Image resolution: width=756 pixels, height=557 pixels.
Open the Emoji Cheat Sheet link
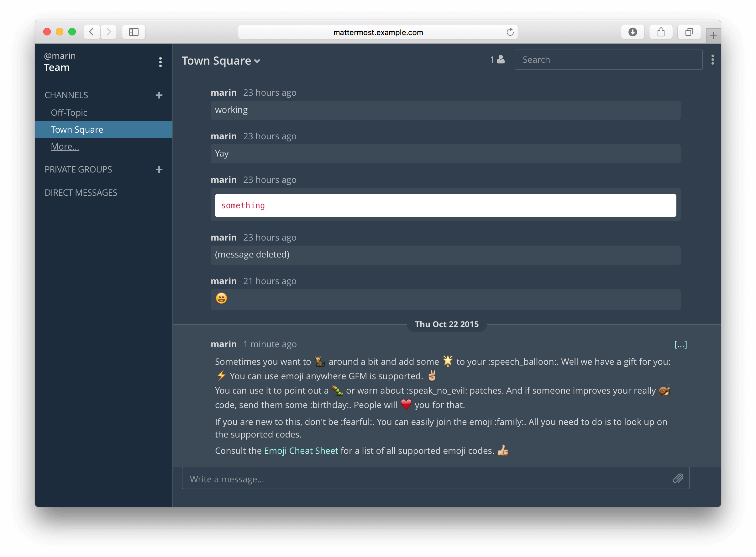click(301, 451)
